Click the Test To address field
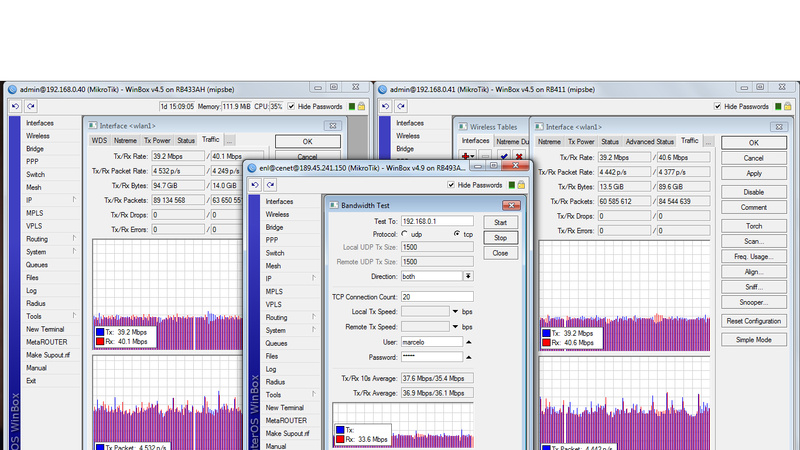Viewport: 800px width, 450px height. (436, 220)
